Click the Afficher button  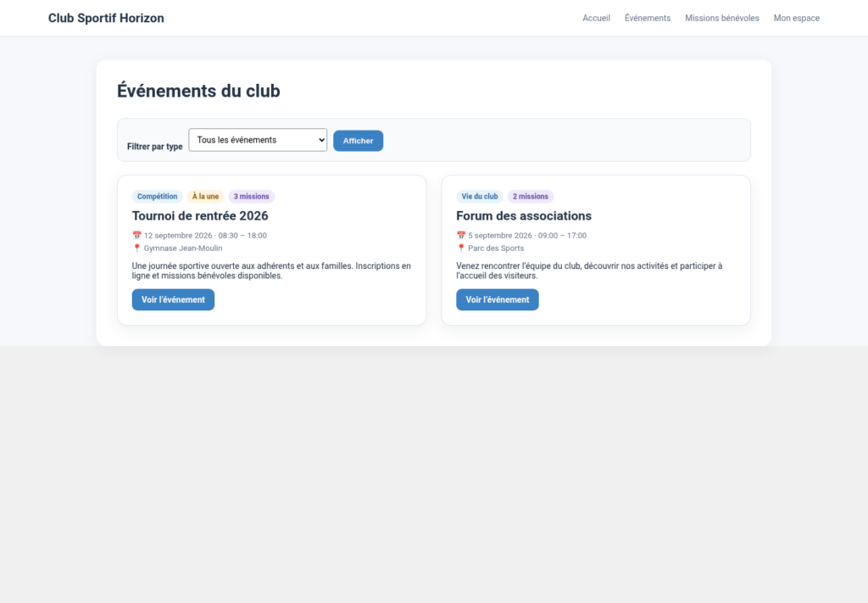(359, 141)
